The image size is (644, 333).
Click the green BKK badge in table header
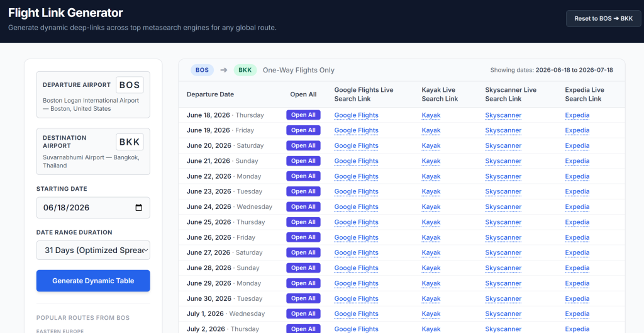[x=245, y=70]
